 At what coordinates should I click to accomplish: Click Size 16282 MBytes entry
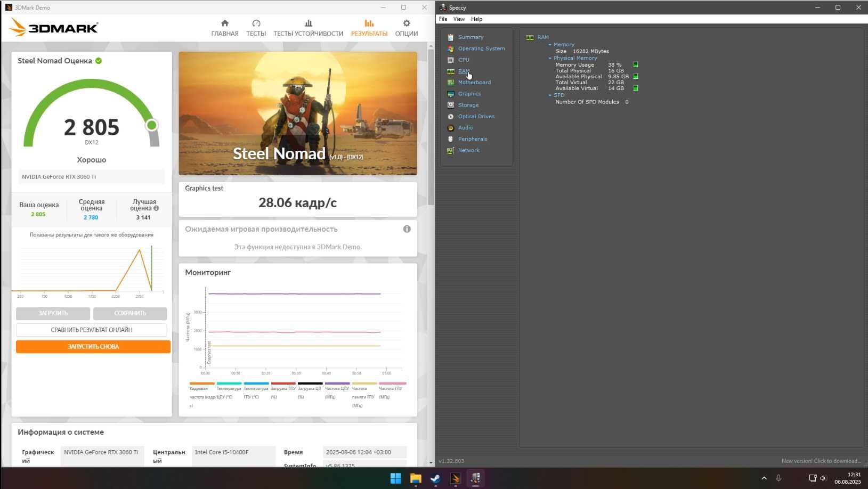[x=582, y=51]
